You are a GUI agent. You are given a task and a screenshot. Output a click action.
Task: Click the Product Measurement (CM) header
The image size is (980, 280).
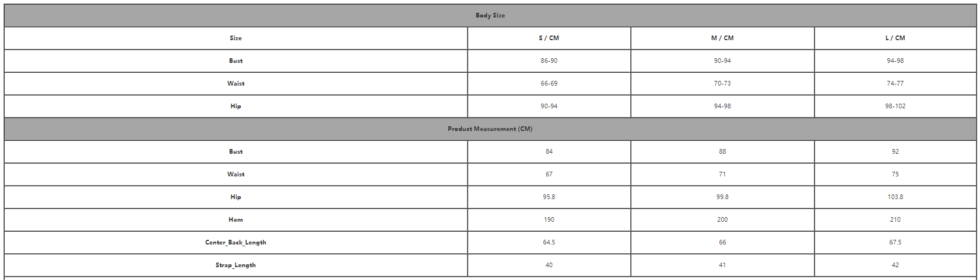coord(490,129)
